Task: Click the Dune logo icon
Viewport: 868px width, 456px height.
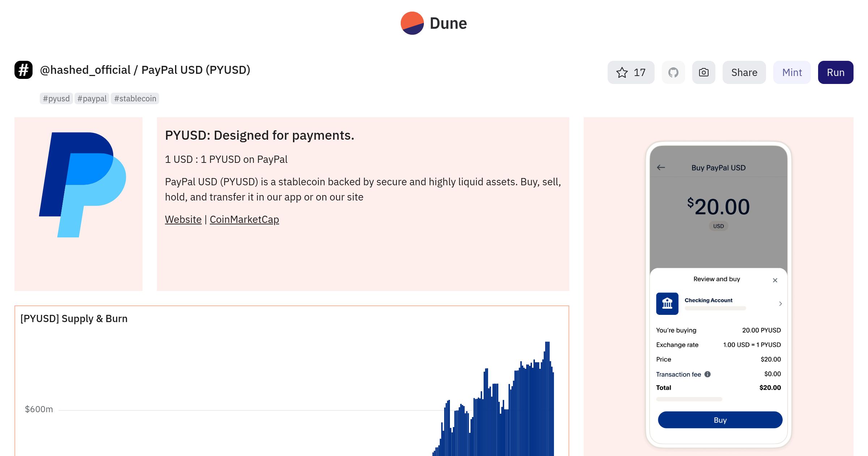Action: [x=412, y=23]
